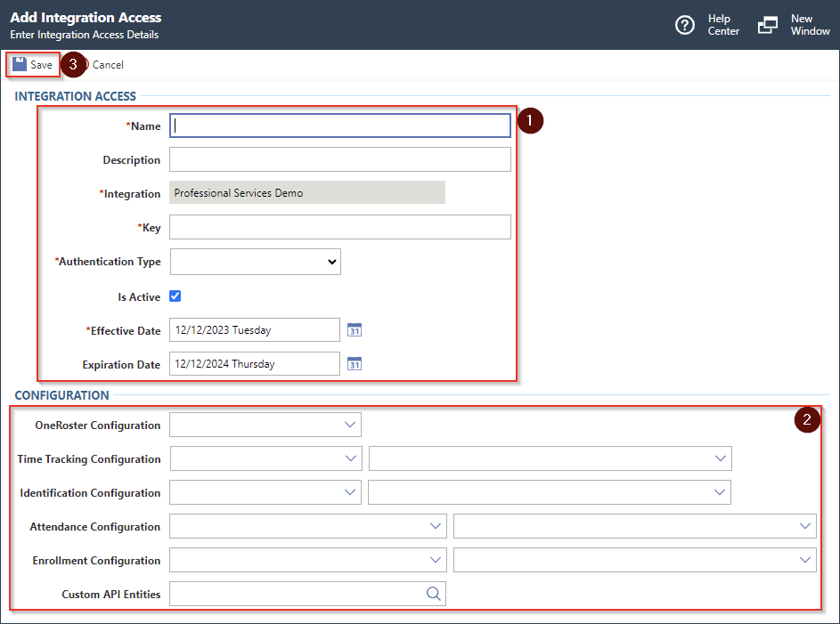Open first Identification Configuration dropdown
The height and width of the screenshot is (624, 840).
pyautogui.click(x=265, y=492)
